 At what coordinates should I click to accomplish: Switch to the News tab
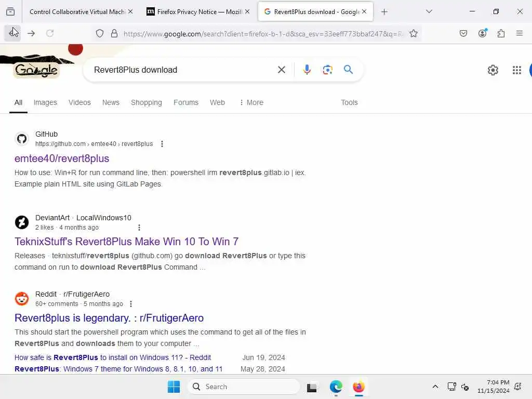coord(111,102)
